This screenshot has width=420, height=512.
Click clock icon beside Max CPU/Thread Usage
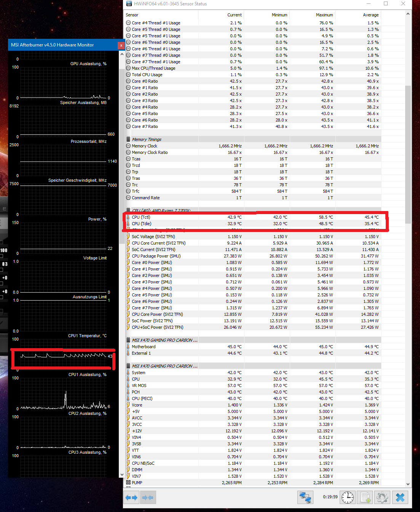tap(128, 68)
